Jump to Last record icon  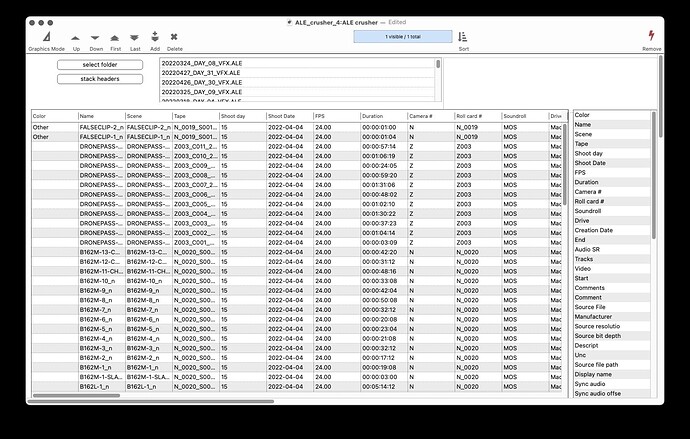(135, 38)
